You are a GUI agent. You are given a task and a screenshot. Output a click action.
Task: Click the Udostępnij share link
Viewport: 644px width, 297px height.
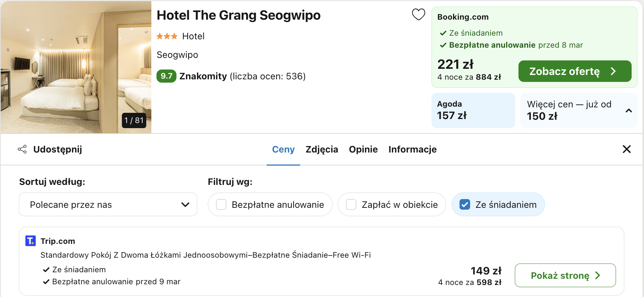coord(57,149)
